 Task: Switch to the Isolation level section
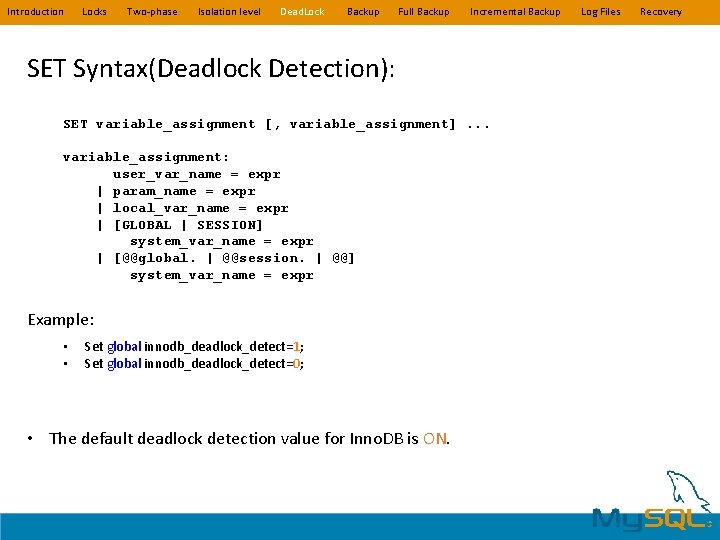coord(229,12)
